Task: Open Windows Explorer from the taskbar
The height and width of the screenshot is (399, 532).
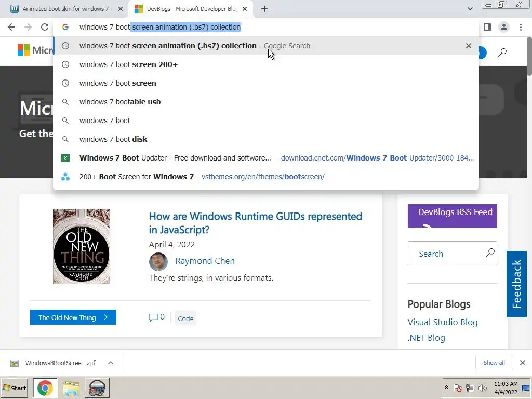Action: 71,388
